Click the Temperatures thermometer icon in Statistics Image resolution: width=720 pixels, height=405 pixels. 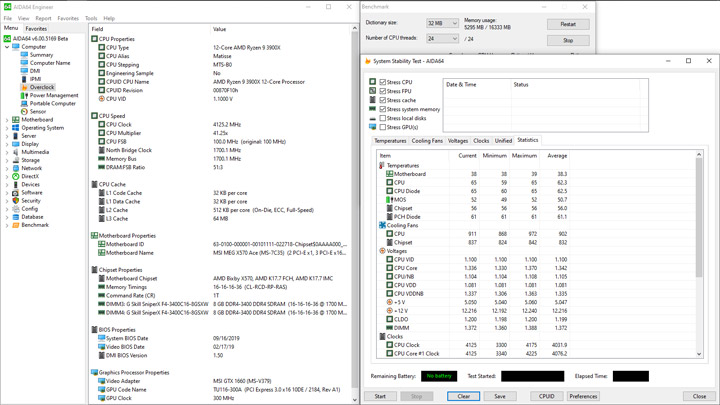tap(382, 165)
